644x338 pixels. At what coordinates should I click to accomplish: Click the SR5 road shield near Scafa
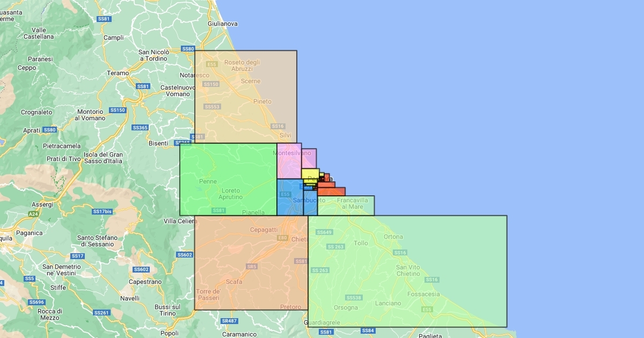pos(252,266)
